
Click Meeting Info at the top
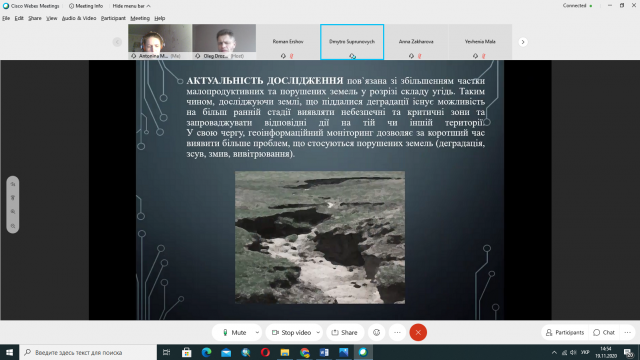coord(86,6)
